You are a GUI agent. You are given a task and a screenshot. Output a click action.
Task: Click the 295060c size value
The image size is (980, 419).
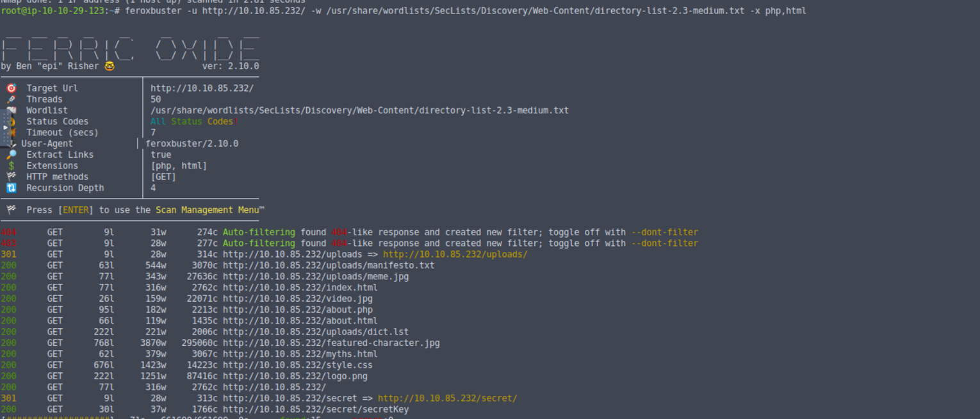199,343
